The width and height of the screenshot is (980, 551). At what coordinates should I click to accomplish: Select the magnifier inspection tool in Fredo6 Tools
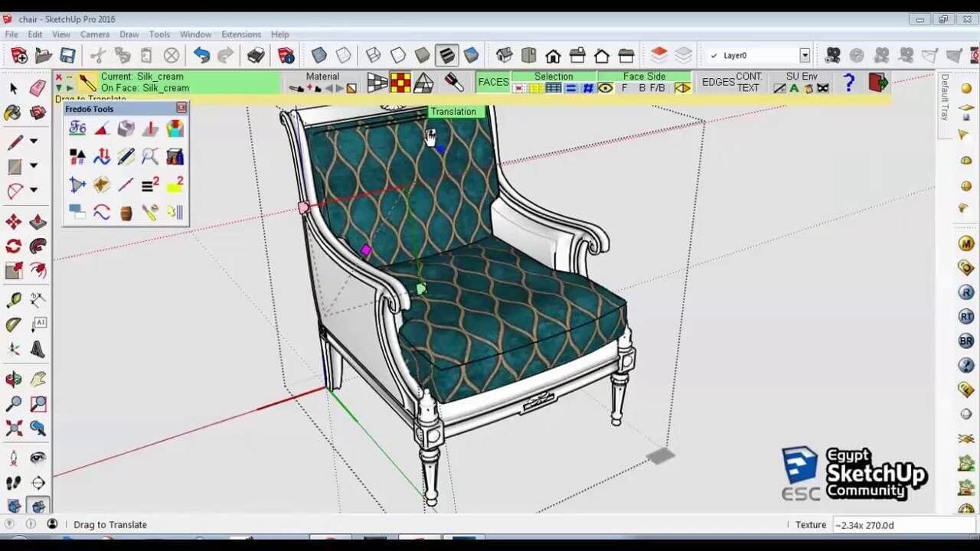tap(150, 158)
